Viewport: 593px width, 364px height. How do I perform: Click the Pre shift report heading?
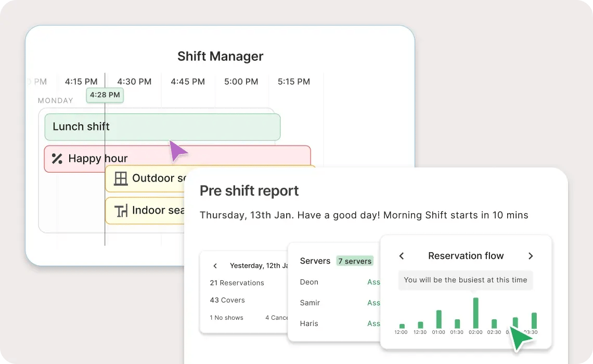[249, 191]
